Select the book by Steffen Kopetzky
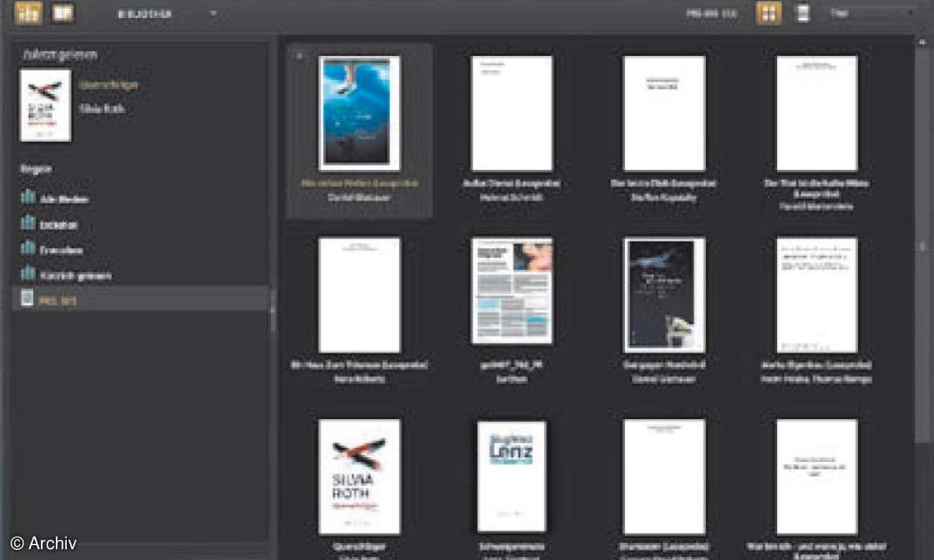The height and width of the screenshot is (560, 934). pyautogui.click(x=664, y=114)
